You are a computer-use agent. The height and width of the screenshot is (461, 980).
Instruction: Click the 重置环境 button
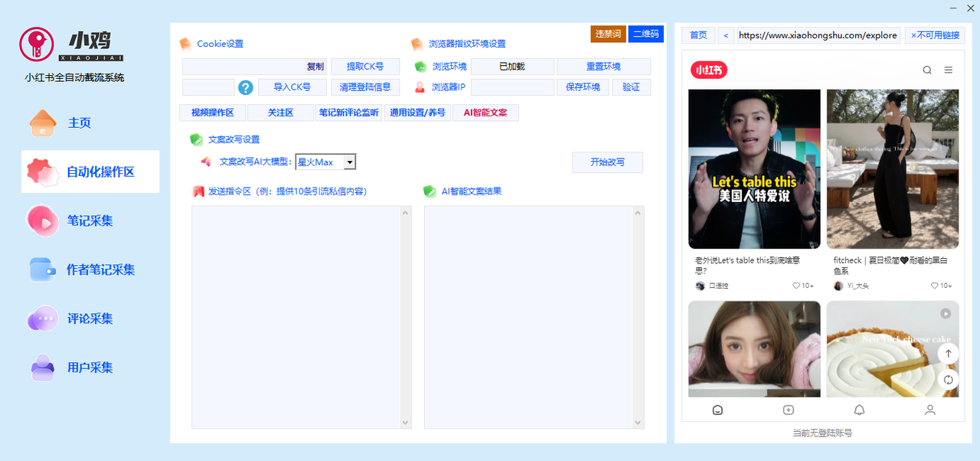[x=603, y=67]
